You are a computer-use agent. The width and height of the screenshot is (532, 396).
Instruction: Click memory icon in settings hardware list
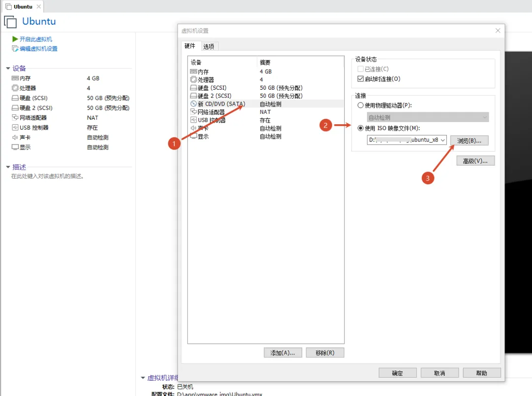(194, 72)
